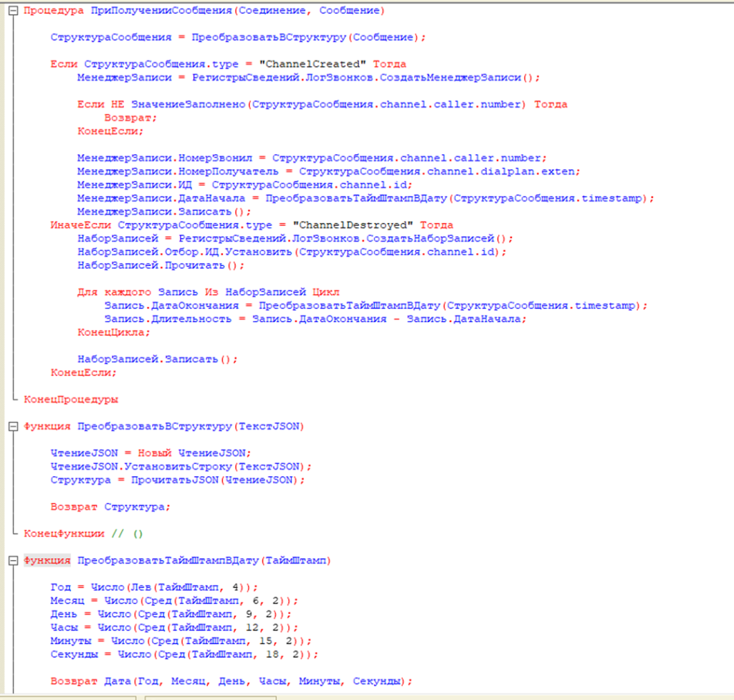Click the "Возврат Структура" return statement
The image size is (734, 700).
pos(110,506)
